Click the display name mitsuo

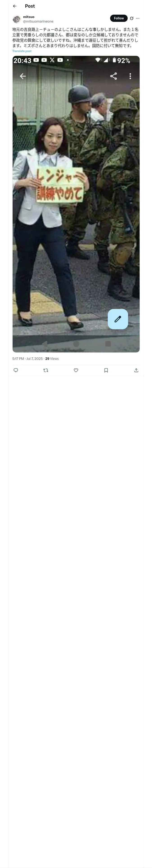[x=29, y=17]
